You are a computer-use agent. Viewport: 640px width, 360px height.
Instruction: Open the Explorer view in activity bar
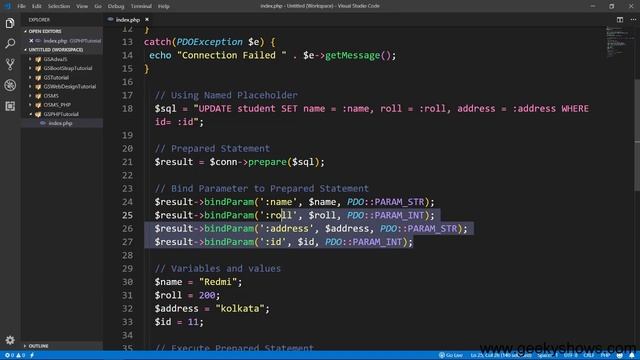pyautogui.click(x=10, y=23)
